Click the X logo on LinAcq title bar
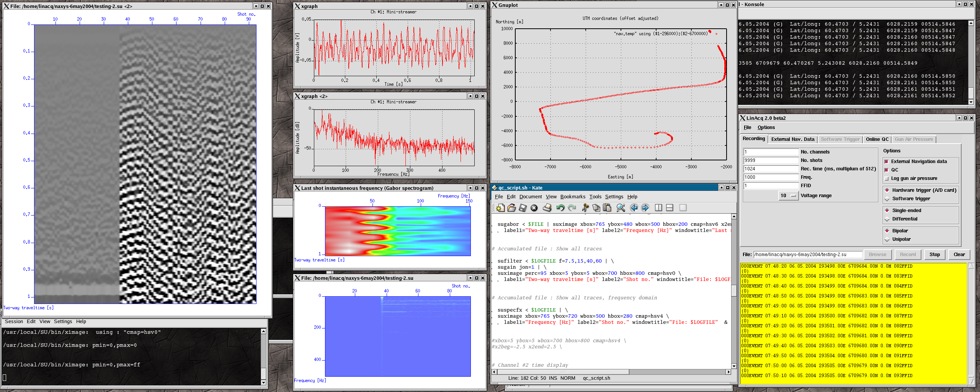The height and width of the screenshot is (392, 980). [x=743, y=118]
